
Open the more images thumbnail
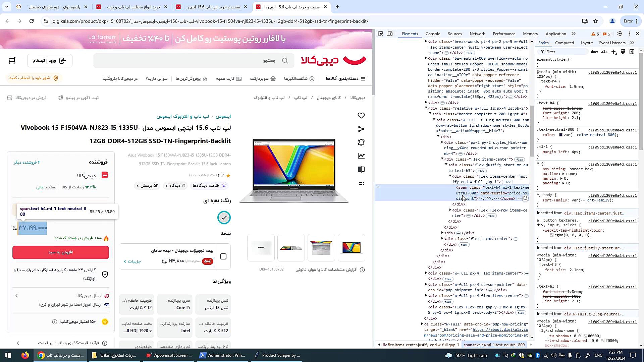click(261, 248)
